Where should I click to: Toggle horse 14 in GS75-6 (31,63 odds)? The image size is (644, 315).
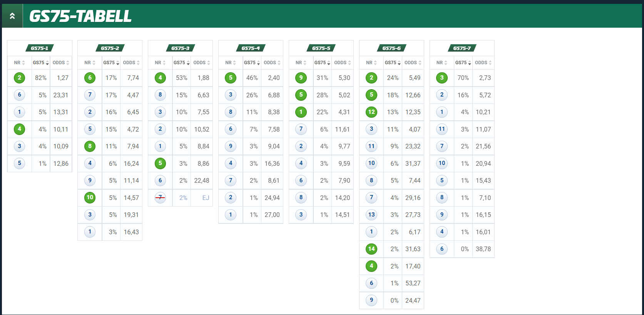click(371, 249)
